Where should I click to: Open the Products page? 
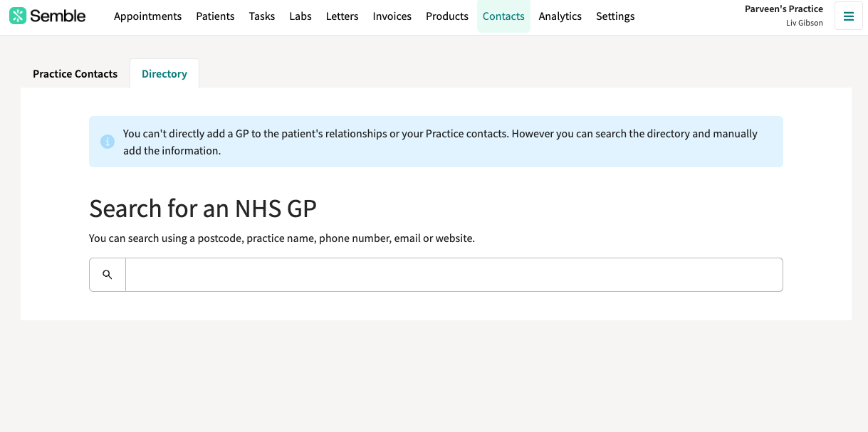pyautogui.click(x=447, y=16)
